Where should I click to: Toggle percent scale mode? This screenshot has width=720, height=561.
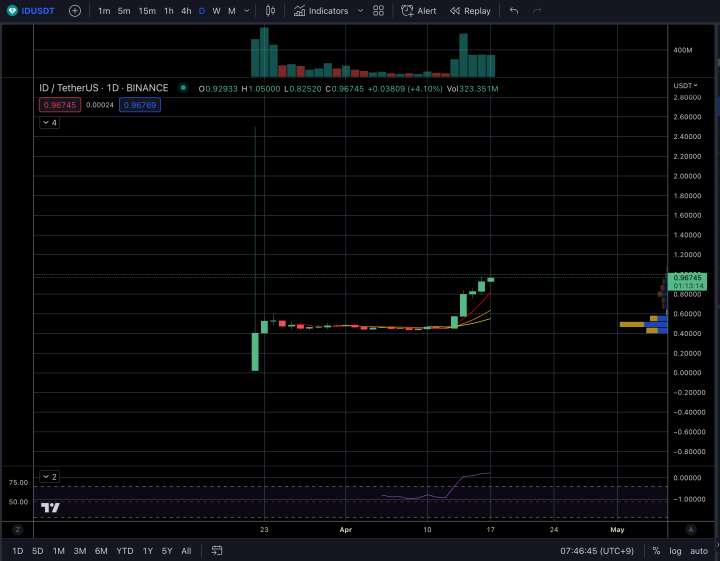[656, 550]
